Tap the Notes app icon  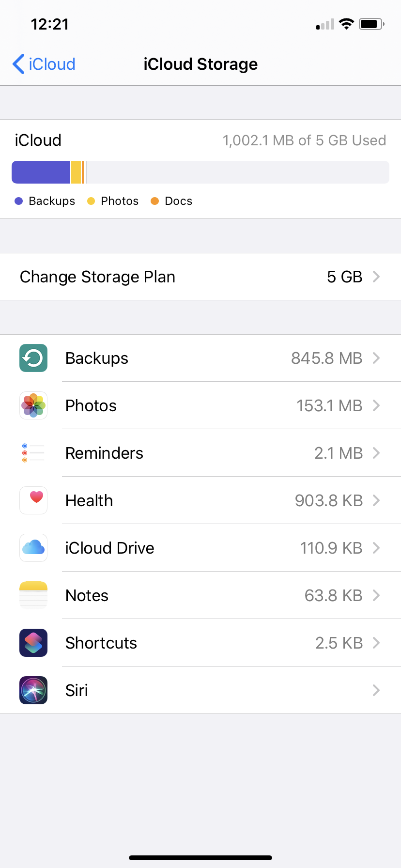pos(33,595)
